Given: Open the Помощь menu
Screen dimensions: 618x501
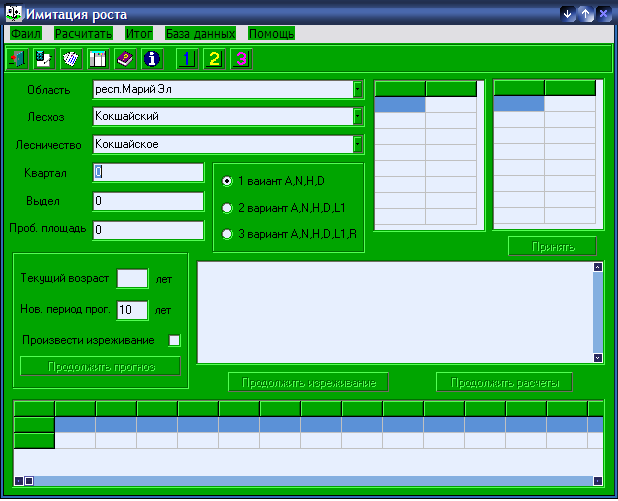Looking at the screenshot, I should tap(272, 34).
